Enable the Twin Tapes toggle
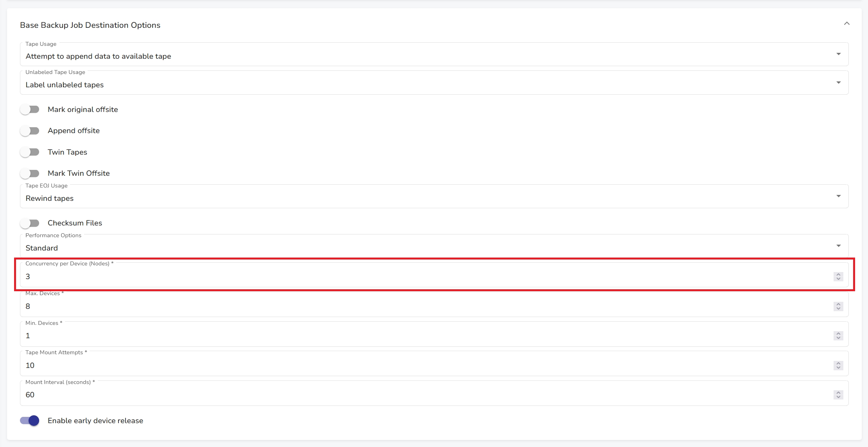Image resolution: width=868 pixels, height=447 pixels. click(x=30, y=152)
